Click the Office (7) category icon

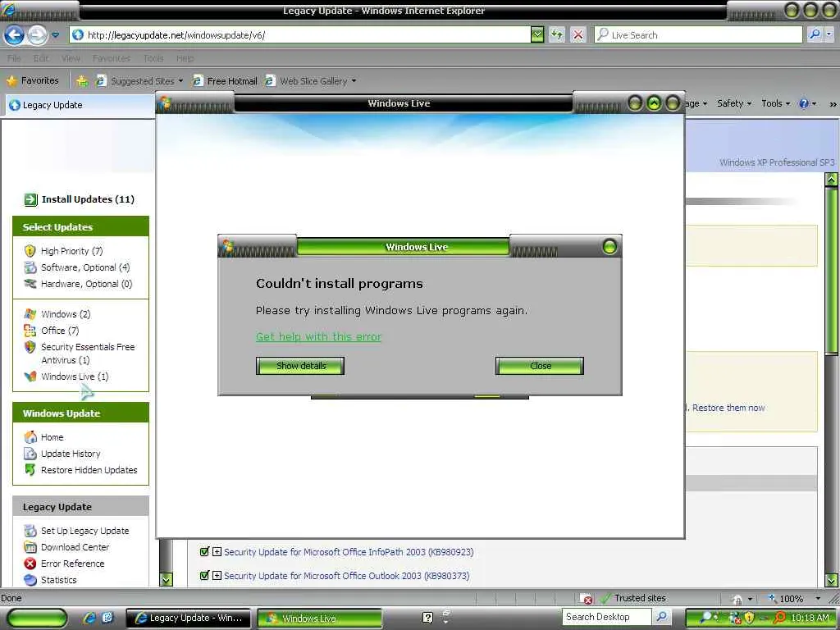(x=30, y=331)
